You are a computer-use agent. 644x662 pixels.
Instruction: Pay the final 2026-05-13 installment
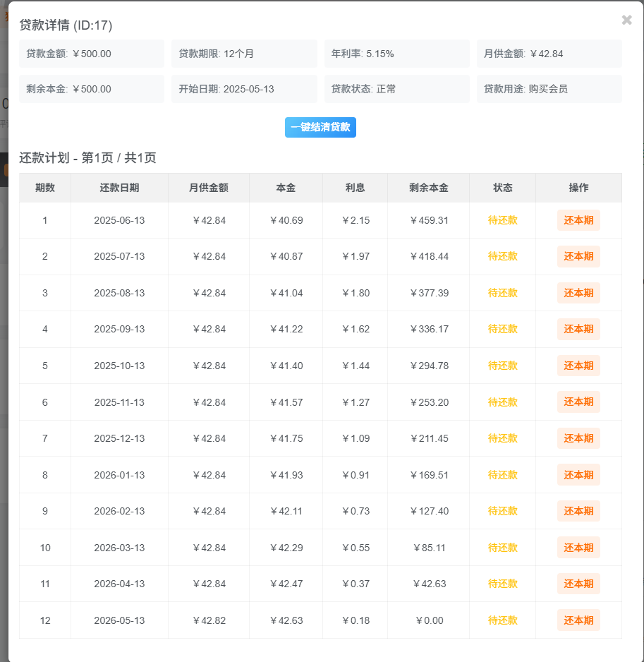pyautogui.click(x=578, y=620)
